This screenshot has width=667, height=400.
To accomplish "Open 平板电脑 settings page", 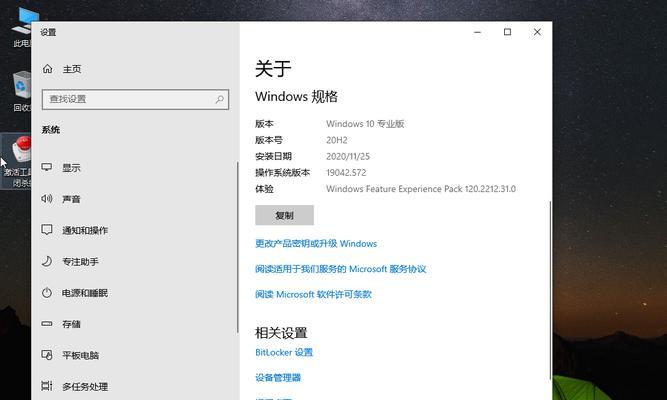I will (x=80, y=355).
